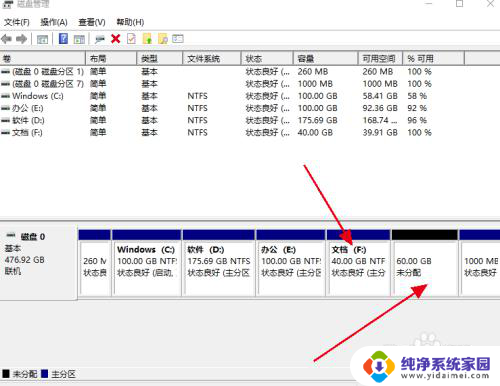The width and height of the screenshot is (500, 386).
Task: Toggle the console tree pane icon
Action: pos(42,39)
